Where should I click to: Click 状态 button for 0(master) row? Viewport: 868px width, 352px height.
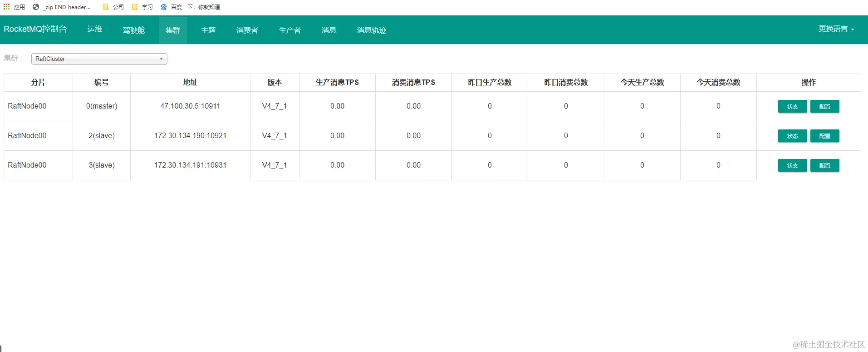pyautogui.click(x=793, y=106)
